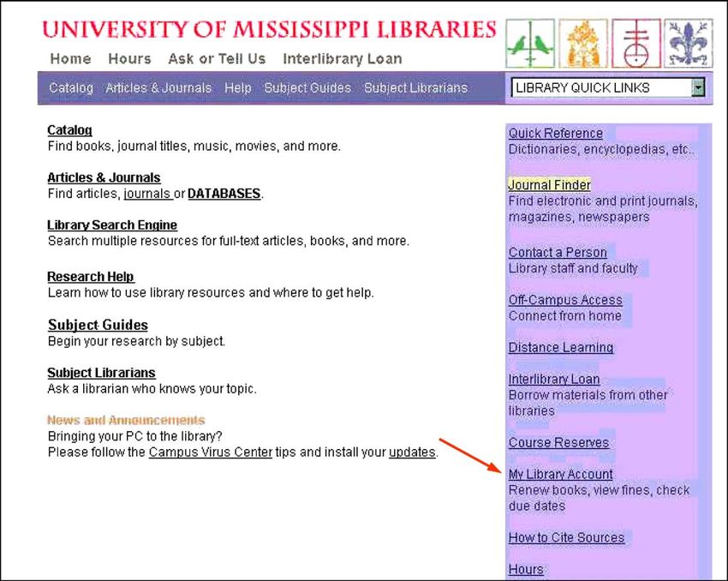Open Articles & Journals in purple bar
This screenshot has width=728, height=581.
[x=158, y=87]
